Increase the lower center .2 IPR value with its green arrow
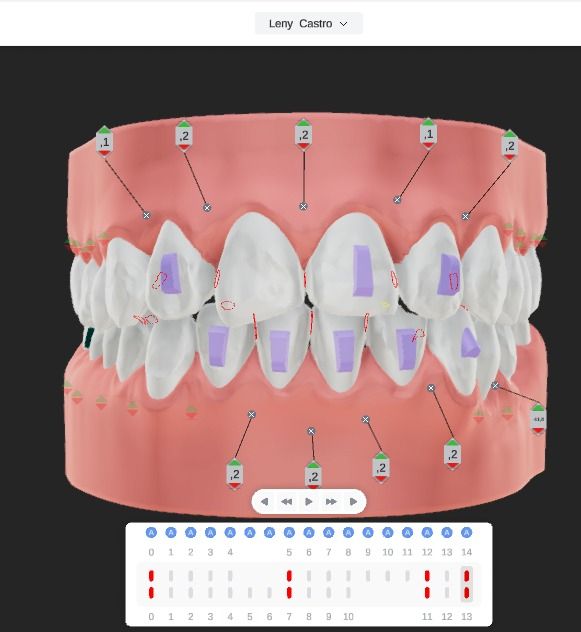 tap(313, 465)
